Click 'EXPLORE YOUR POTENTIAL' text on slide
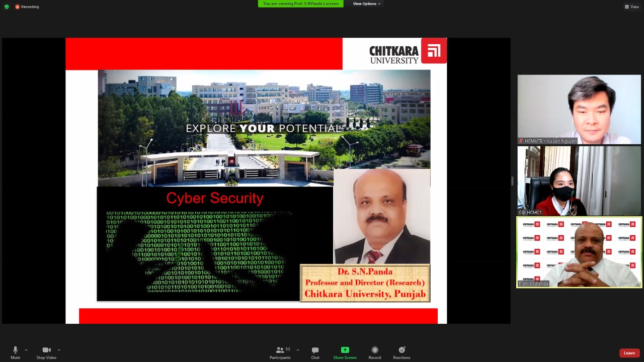The image size is (644, 362). (x=264, y=128)
